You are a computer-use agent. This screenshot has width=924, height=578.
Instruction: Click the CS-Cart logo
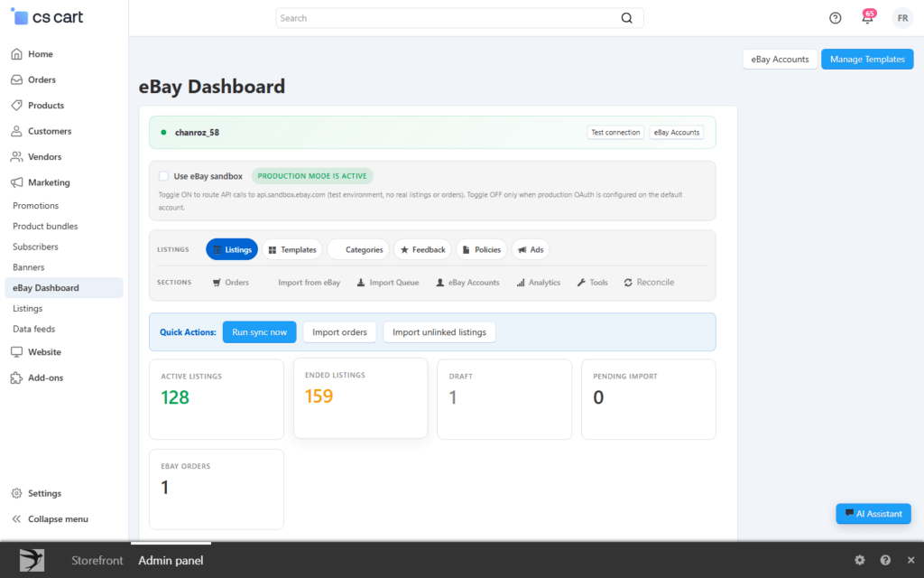click(47, 17)
